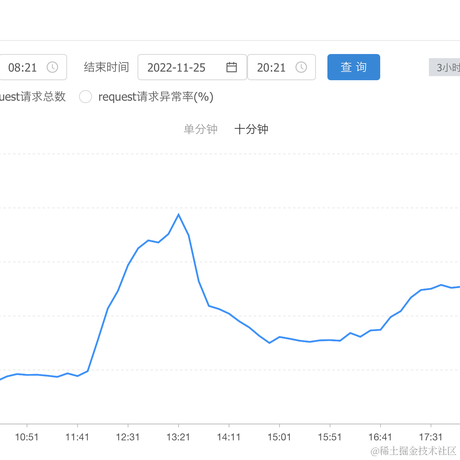
Task: Click the 17:31 x-axis label
Action: point(431,437)
